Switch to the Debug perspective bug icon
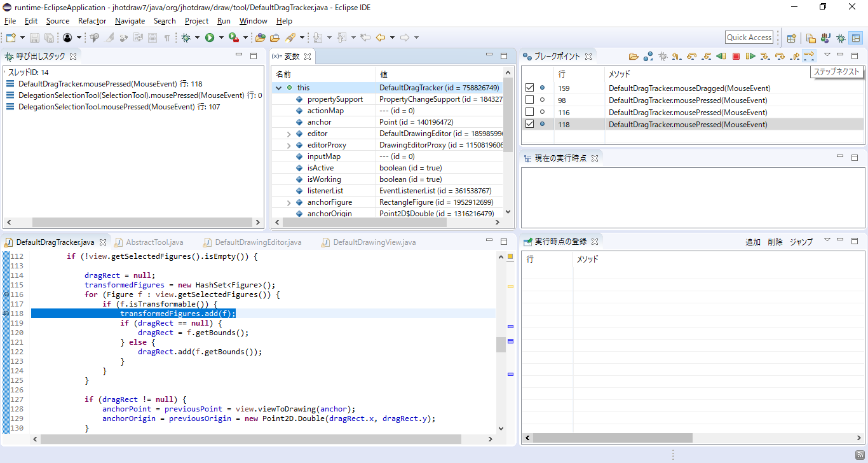The height and width of the screenshot is (463, 868). pyautogui.click(x=841, y=38)
